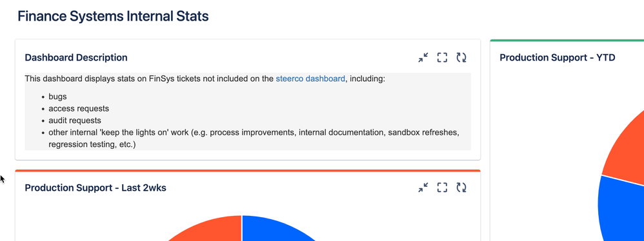
Task: Refresh the Production Support - Last 2wks gadget
Action: 461,188
